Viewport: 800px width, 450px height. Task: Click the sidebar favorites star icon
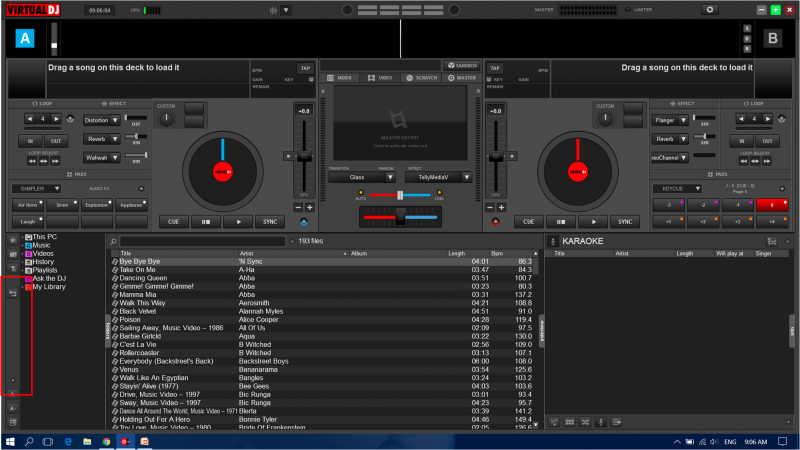pos(13,240)
